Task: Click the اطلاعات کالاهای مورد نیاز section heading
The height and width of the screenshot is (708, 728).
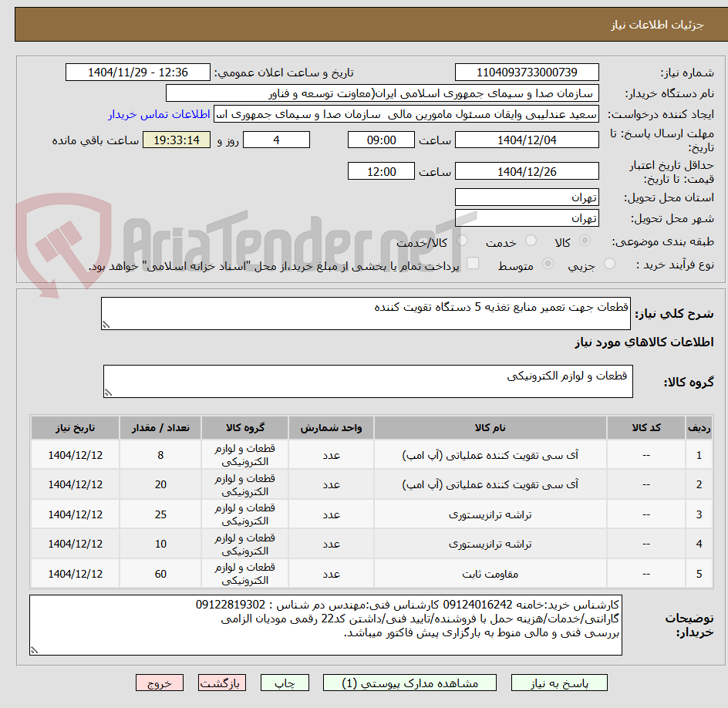Action: [644, 342]
